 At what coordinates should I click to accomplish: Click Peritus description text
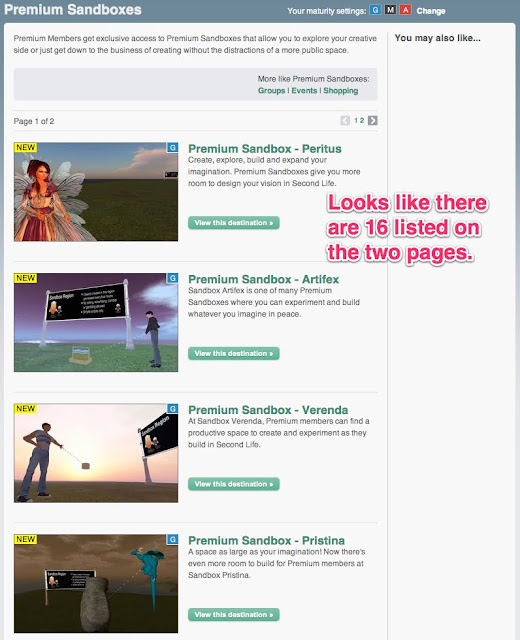coord(274,171)
